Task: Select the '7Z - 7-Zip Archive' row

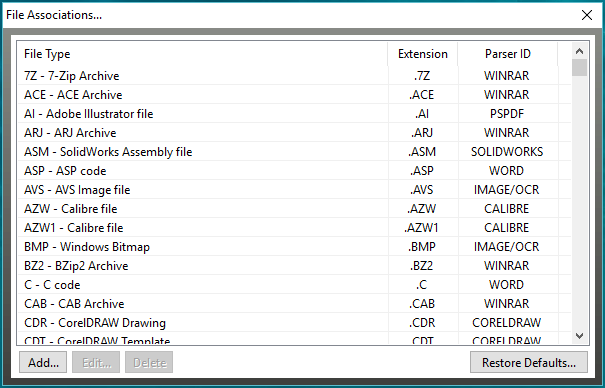Action: (x=294, y=76)
